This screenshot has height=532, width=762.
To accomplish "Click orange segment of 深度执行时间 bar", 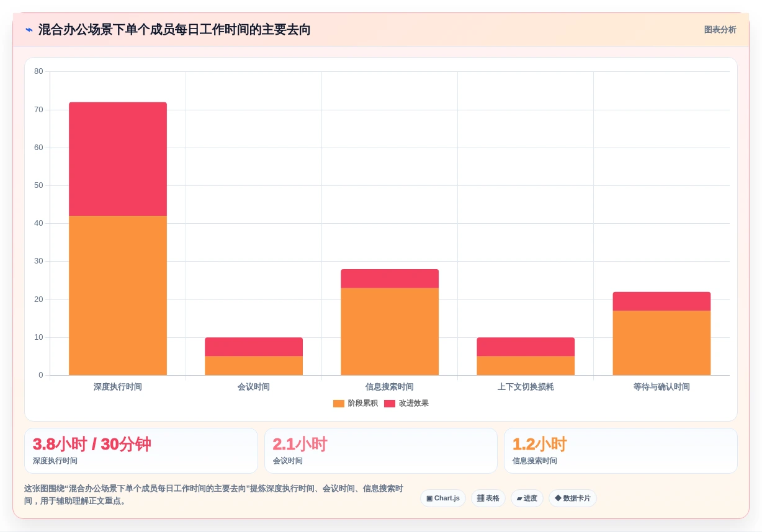I will [118, 296].
